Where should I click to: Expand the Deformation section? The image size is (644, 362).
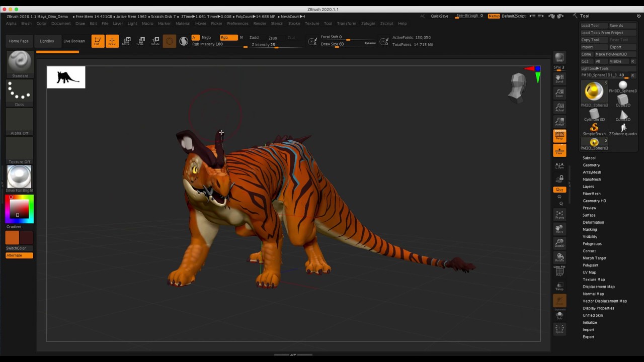point(593,222)
